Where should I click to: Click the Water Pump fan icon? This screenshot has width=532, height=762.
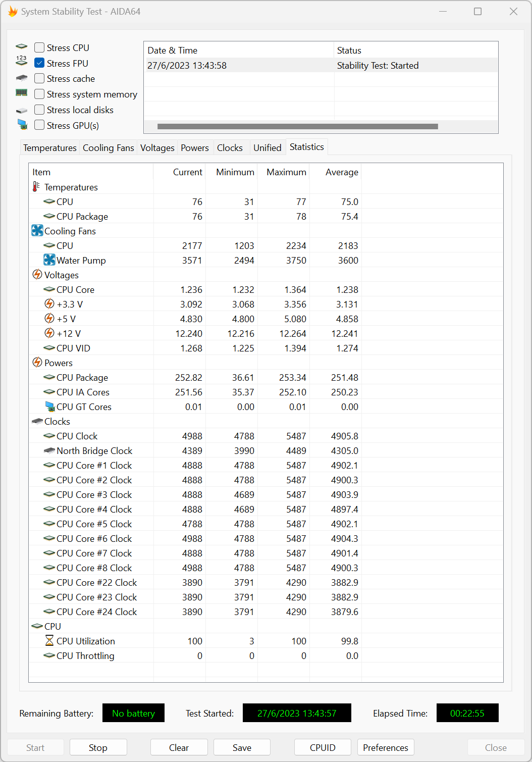49,260
